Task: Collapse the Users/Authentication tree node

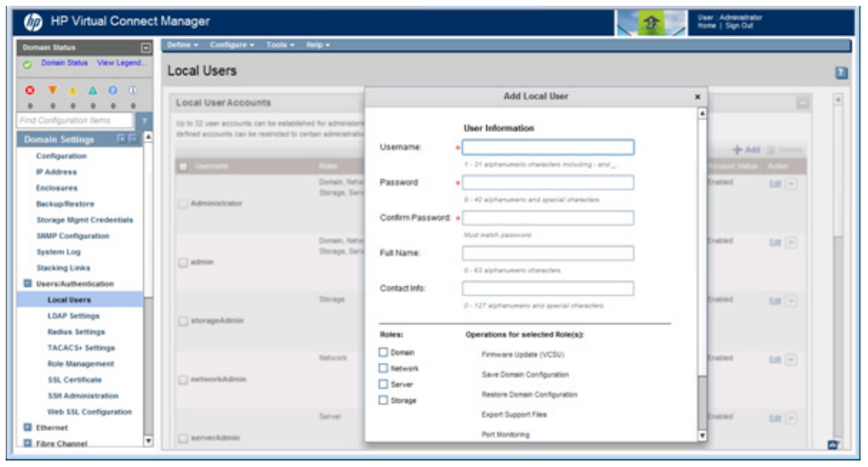Action: pyautogui.click(x=28, y=284)
